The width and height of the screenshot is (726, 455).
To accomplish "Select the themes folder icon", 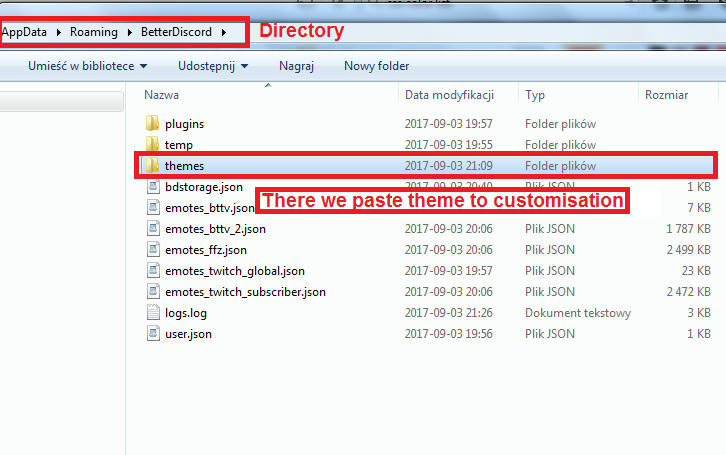I will click(x=152, y=165).
